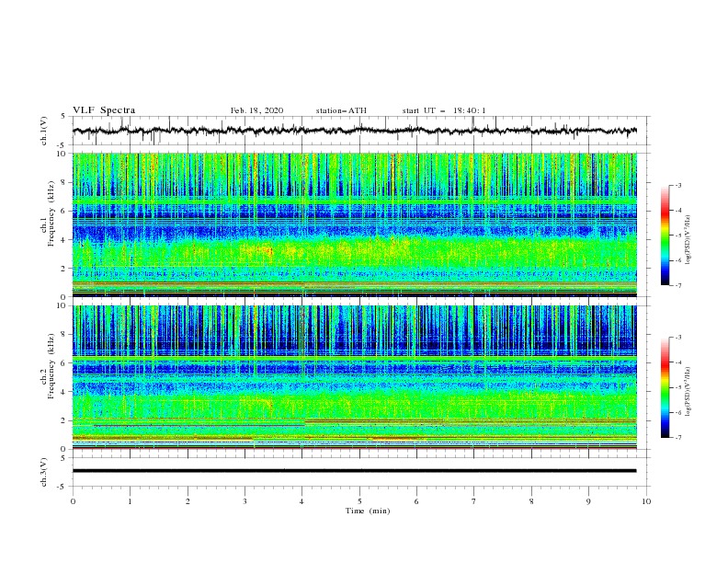Click the "-5" tick on ch.3 axis
The width and height of the screenshot is (728, 563).
tap(63, 487)
